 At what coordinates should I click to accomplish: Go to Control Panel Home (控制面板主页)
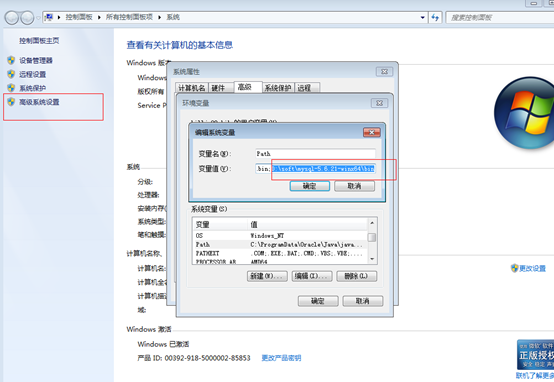39,41
